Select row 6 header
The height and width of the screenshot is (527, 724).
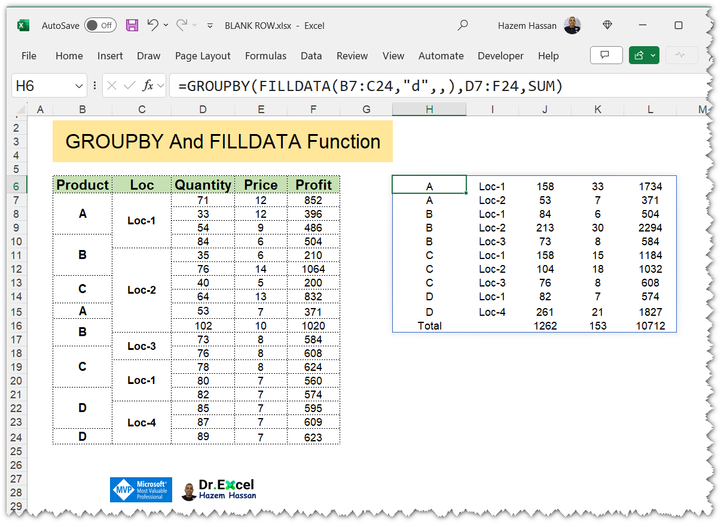(x=16, y=186)
